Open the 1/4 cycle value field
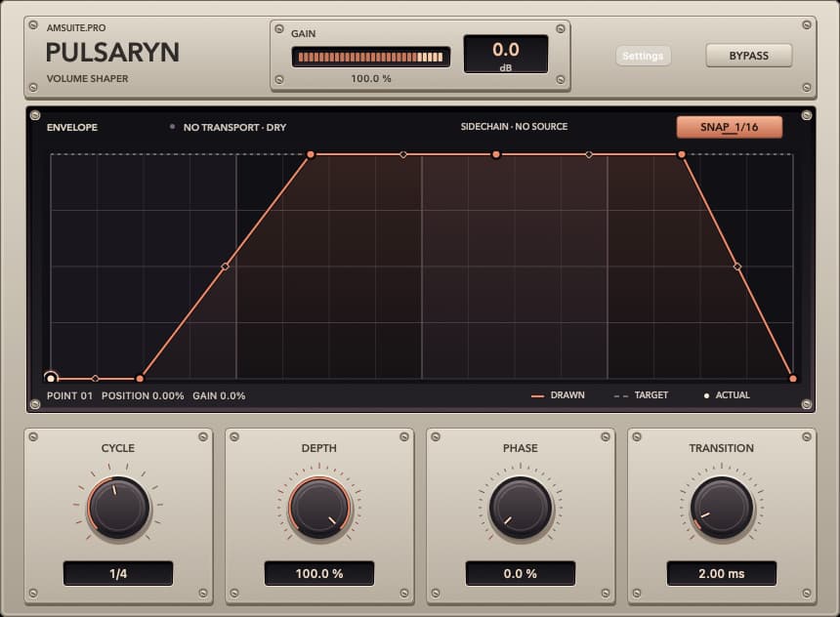The width and height of the screenshot is (840, 617). click(118, 574)
